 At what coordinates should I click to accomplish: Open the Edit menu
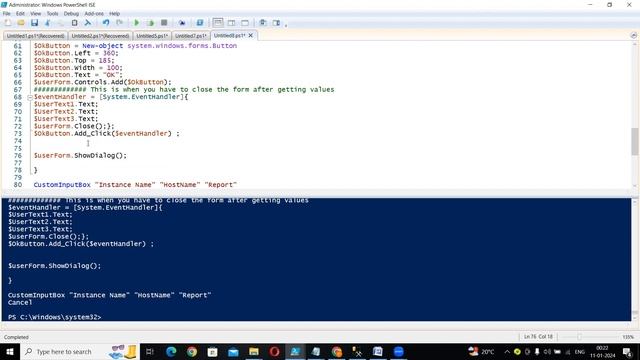[20, 13]
